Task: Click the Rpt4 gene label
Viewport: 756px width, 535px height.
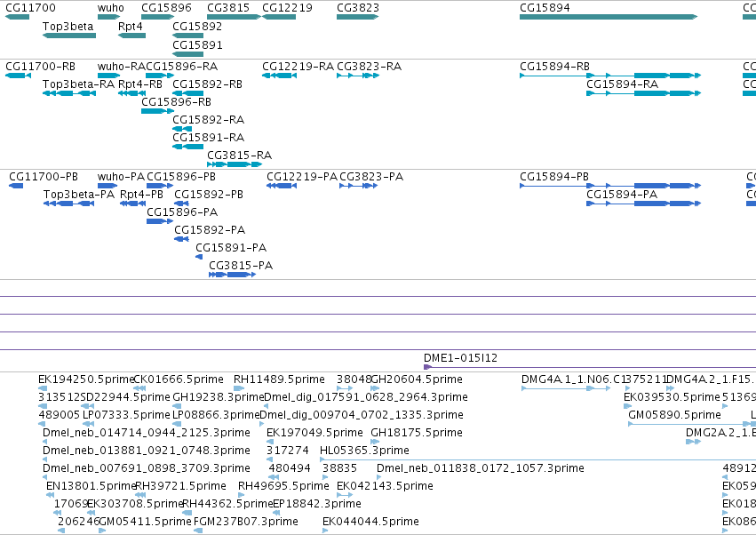Action: [131, 27]
